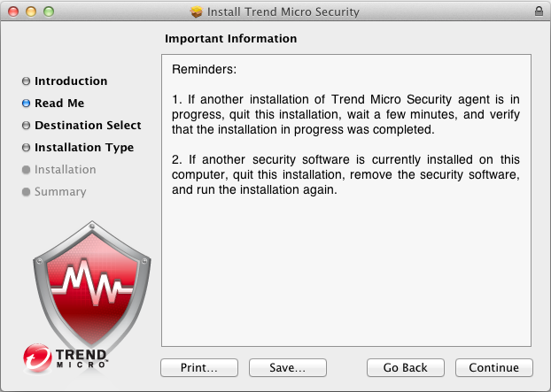
Task: Click the Destination Select step bullet
Action: pyautogui.click(x=27, y=126)
